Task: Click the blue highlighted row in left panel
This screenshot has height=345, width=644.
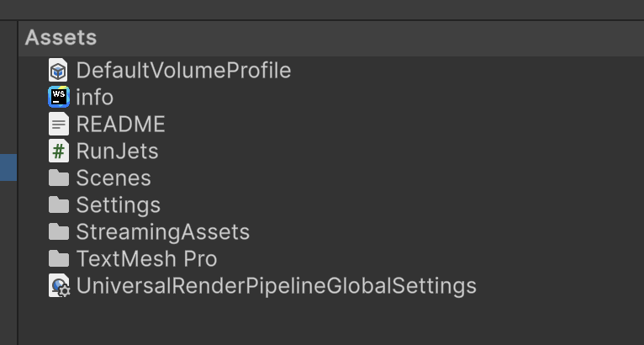Action: (8, 167)
